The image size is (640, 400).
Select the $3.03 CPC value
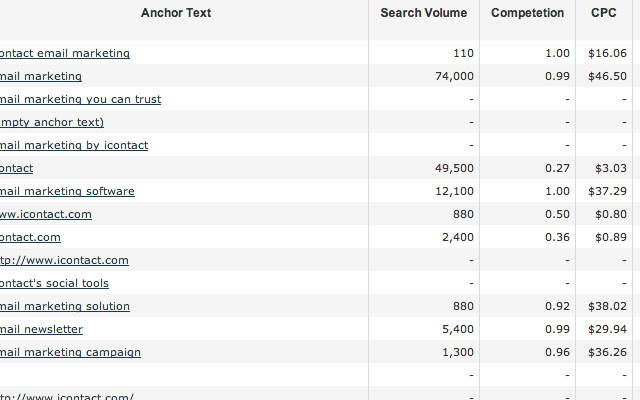611,168
